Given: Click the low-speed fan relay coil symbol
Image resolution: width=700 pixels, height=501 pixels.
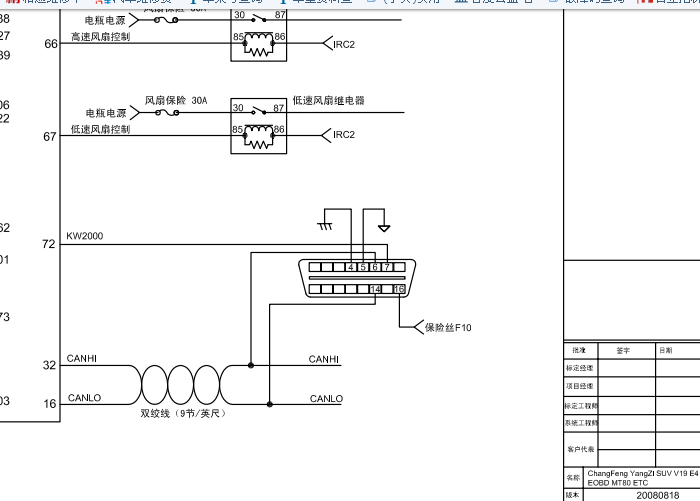Looking at the screenshot, I should click(258, 136).
